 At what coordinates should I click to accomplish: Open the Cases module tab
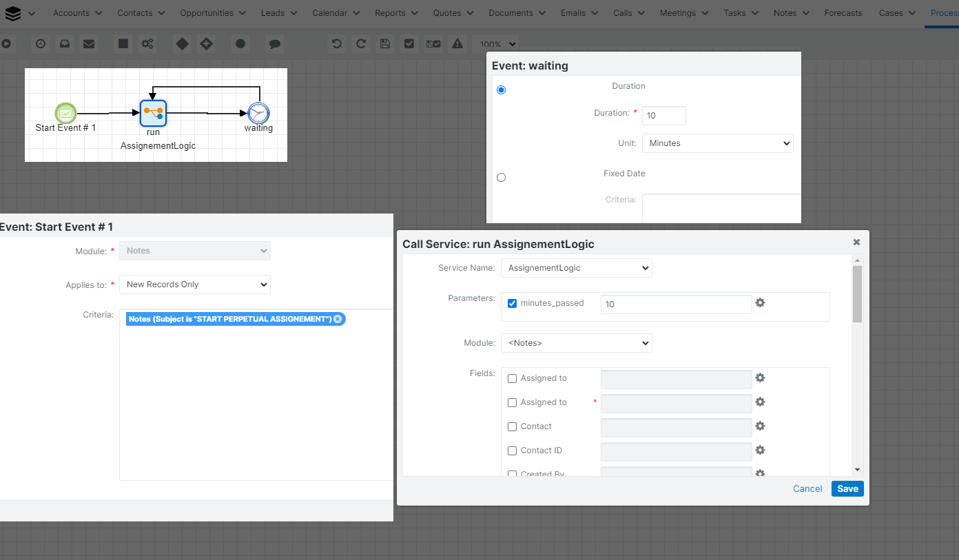tap(891, 13)
